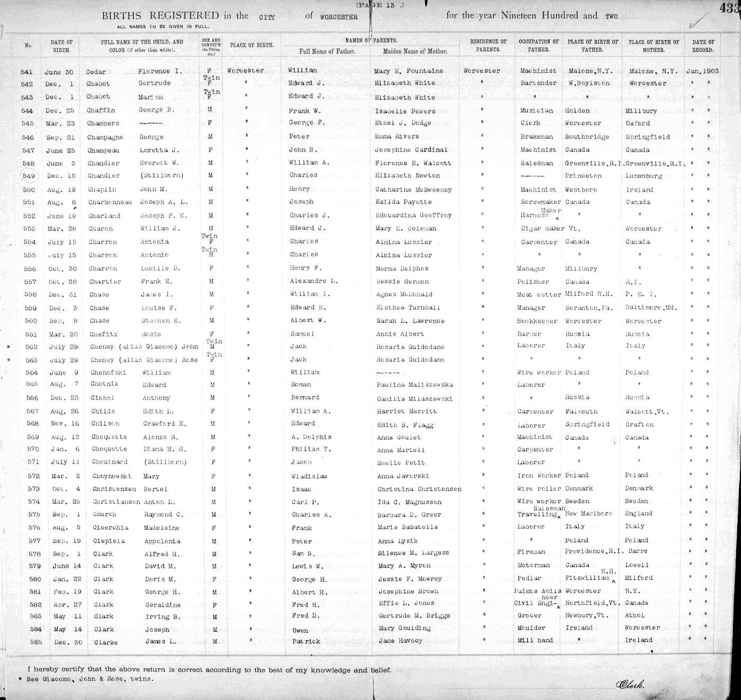The width and height of the screenshot is (741, 700).
Task: Select 'Falmouth' father birthplace
Action: 581,411
